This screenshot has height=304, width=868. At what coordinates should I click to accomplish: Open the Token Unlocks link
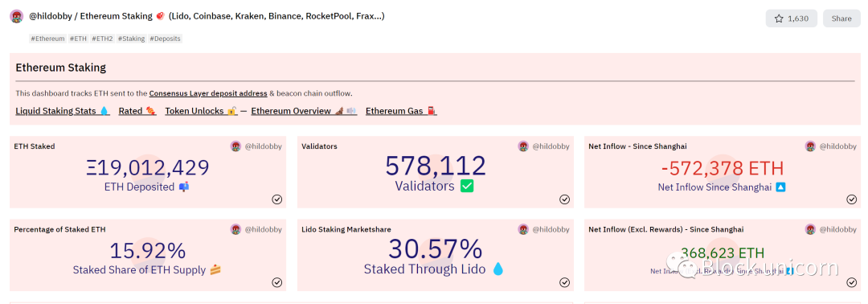(x=202, y=111)
